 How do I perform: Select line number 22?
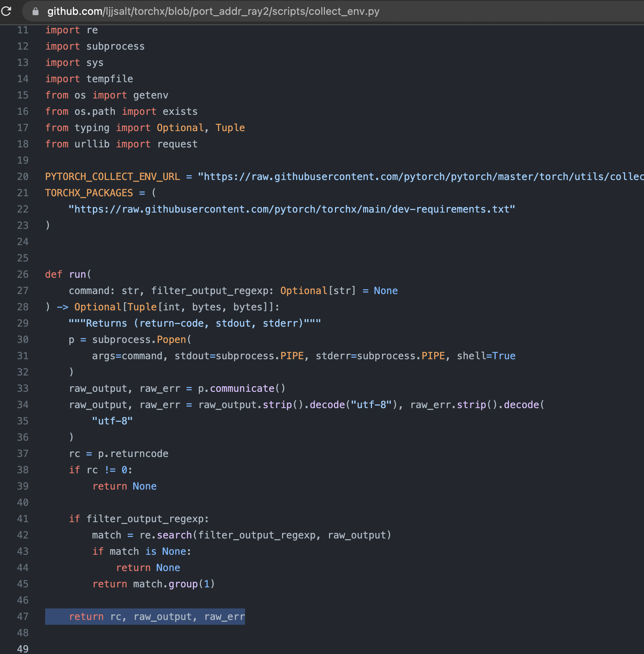click(23, 209)
